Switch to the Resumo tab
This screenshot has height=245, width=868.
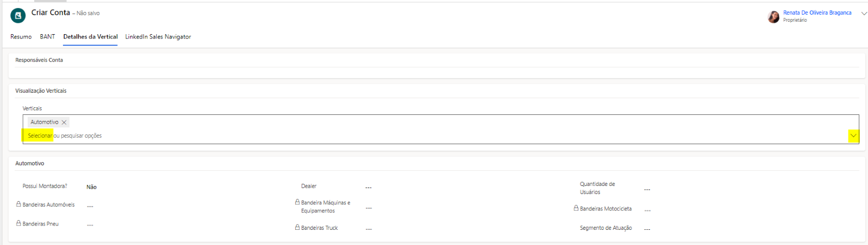[x=21, y=37]
